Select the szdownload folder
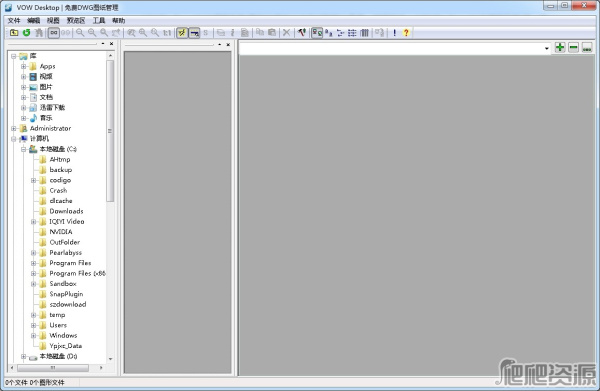Screen dimensions: 600x391 (x=68, y=305)
